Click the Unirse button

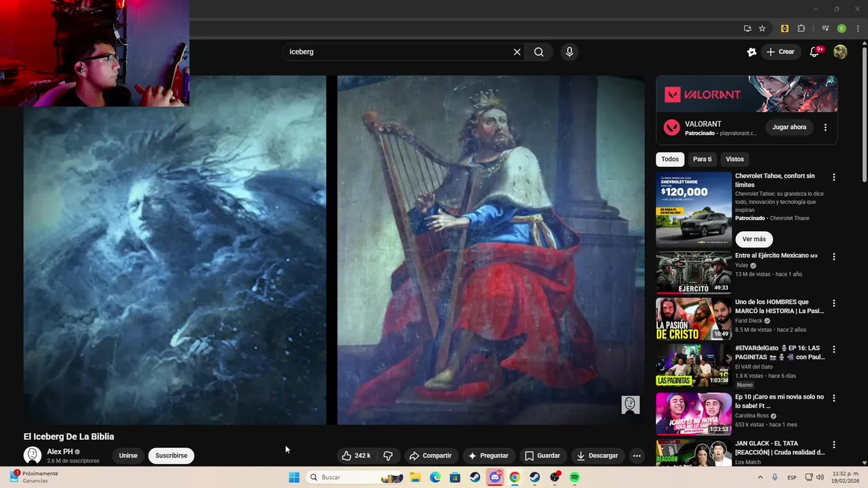[x=128, y=455]
